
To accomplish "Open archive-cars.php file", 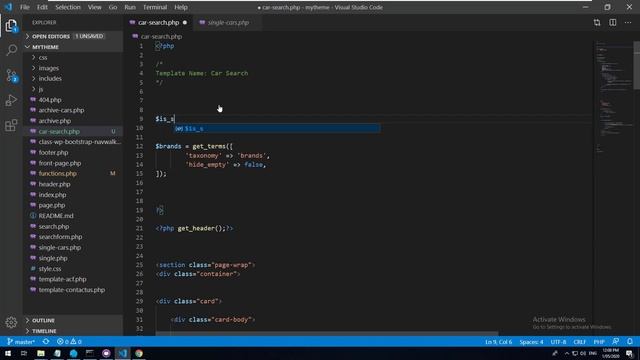I will coord(73,110).
